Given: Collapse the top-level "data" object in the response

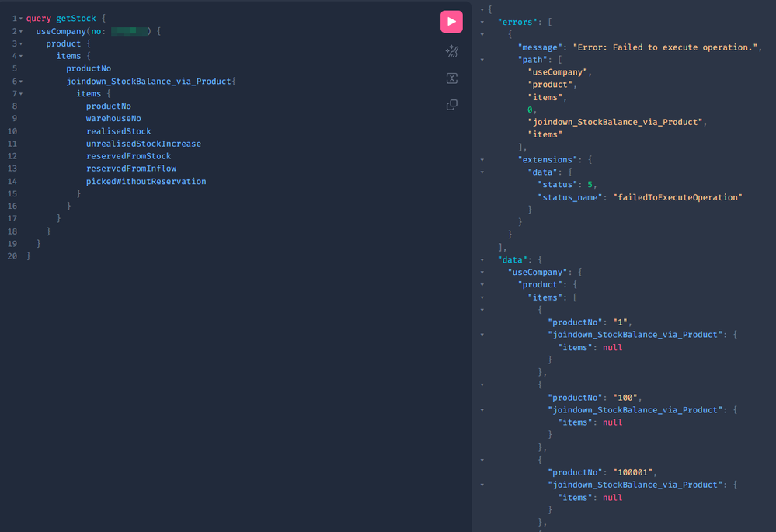Looking at the screenshot, I should (x=482, y=260).
